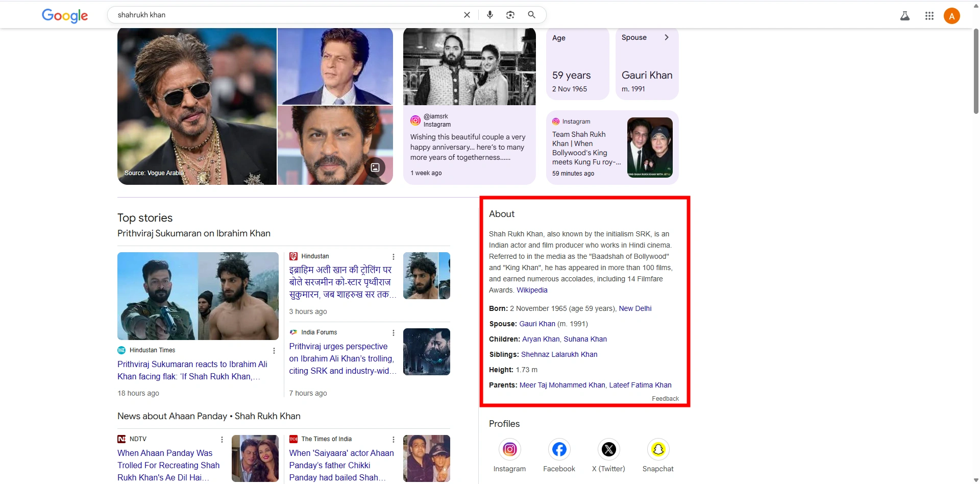Open options for Hindustan story
The height and width of the screenshot is (484, 980).
pyautogui.click(x=393, y=257)
